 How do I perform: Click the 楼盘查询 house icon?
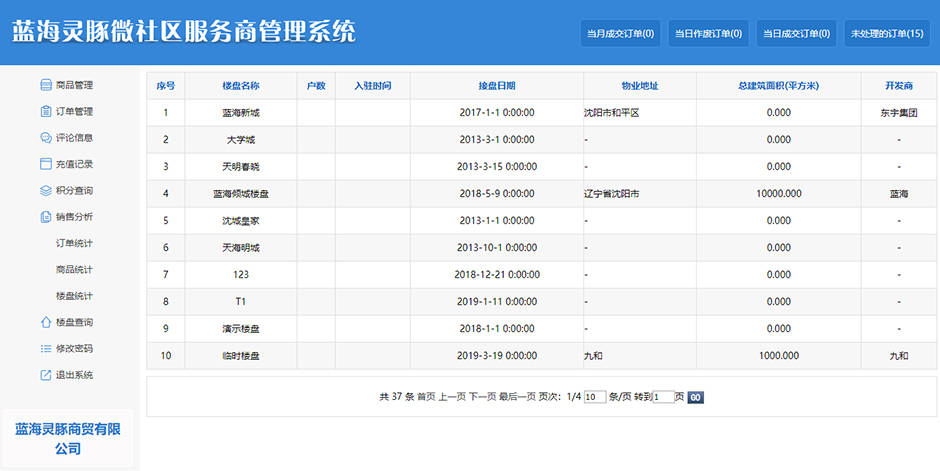click(x=46, y=322)
